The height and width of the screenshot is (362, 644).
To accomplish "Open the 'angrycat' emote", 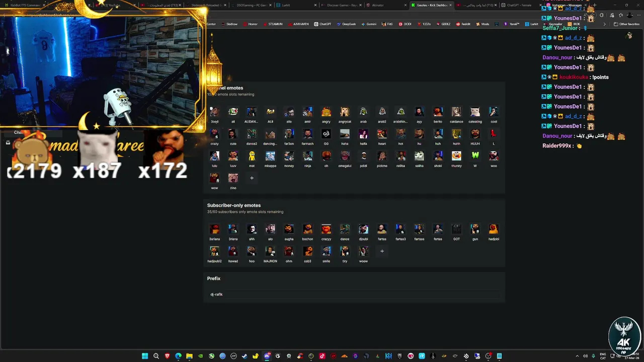I will coord(345,112).
